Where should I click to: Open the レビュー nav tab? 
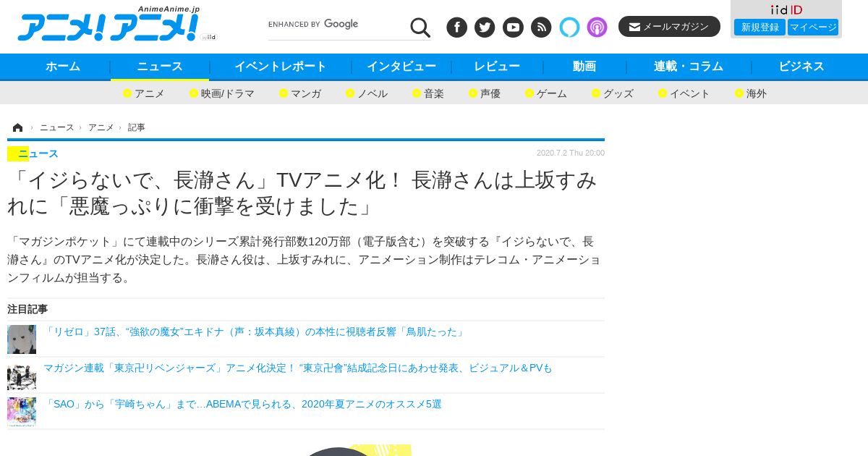[x=497, y=67]
